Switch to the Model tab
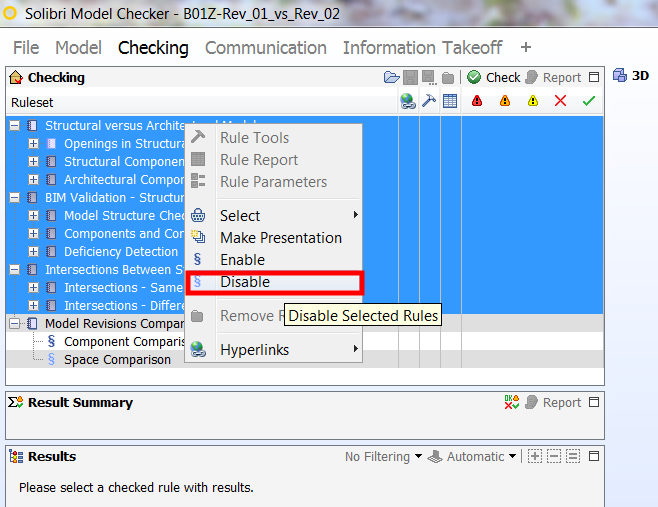658x507 pixels. click(78, 48)
